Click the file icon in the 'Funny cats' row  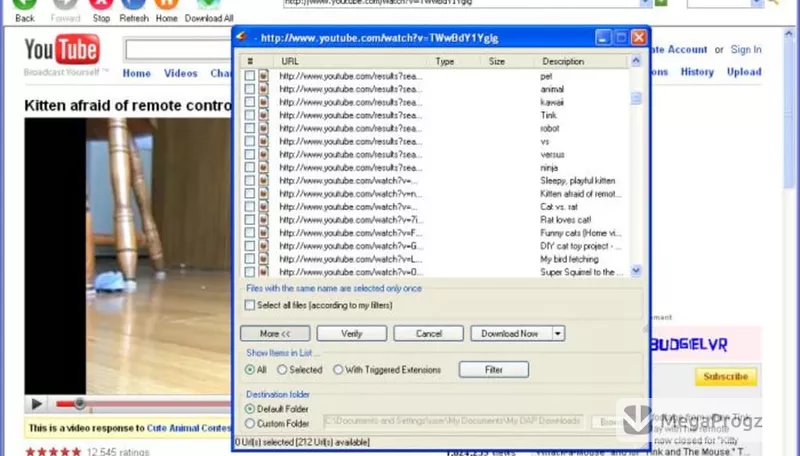tap(263, 233)
